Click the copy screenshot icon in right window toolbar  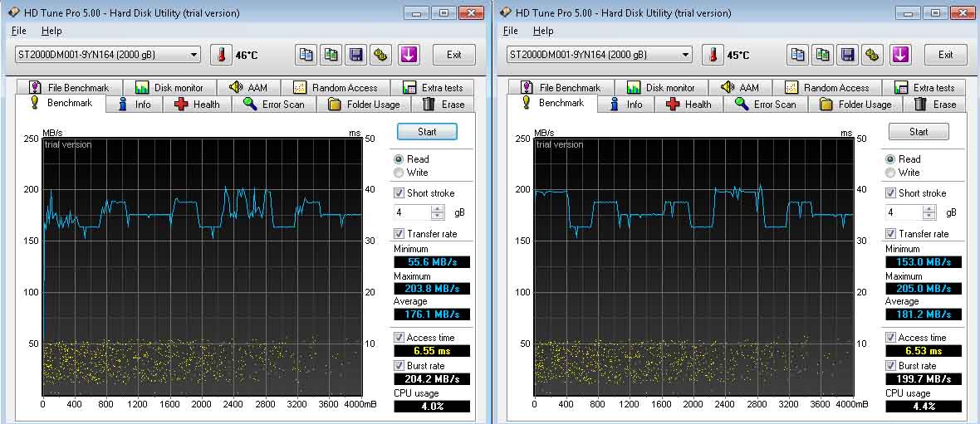pos(823,55)
